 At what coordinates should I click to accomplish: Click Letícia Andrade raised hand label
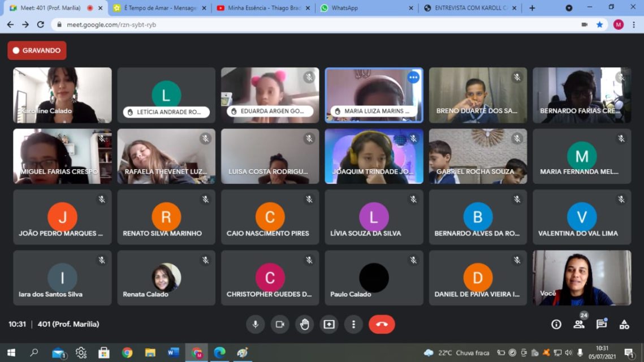tap(166, 112)
